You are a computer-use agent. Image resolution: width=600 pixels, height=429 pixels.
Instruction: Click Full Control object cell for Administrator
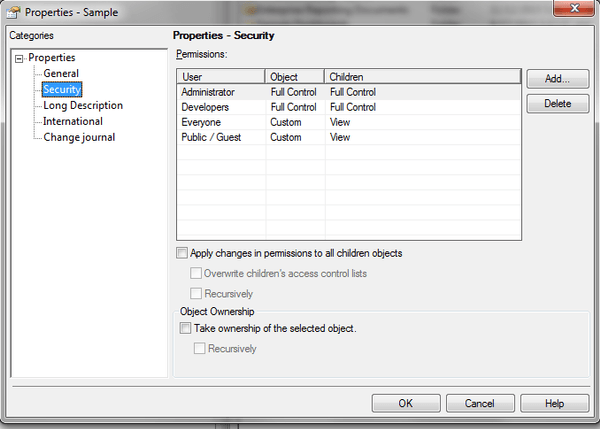click(293, 92)
